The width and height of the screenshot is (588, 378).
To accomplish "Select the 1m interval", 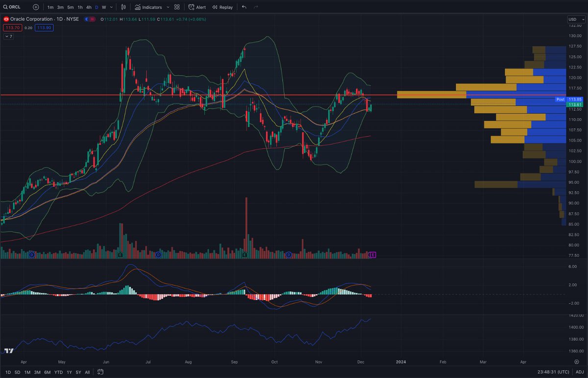I will tap(50, 7).
